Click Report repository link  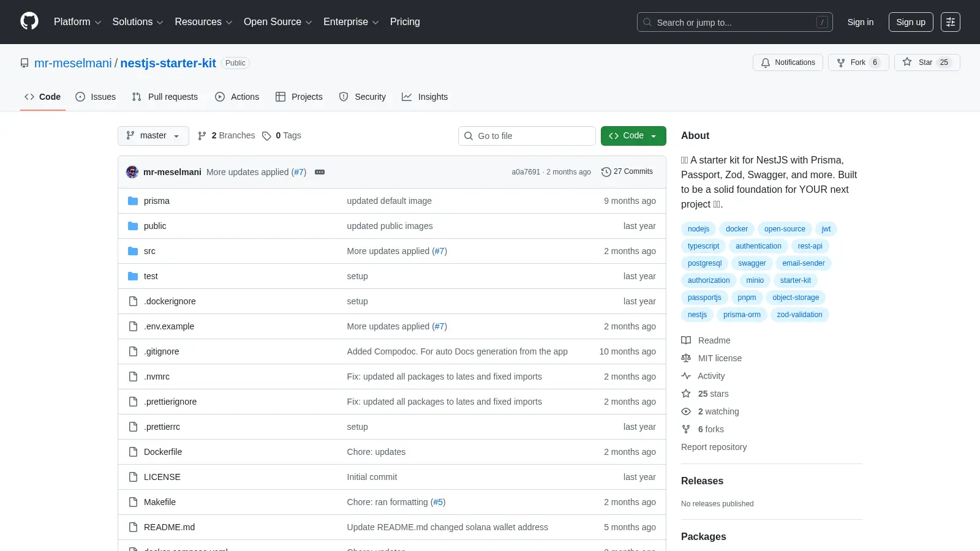pos(714,447)
